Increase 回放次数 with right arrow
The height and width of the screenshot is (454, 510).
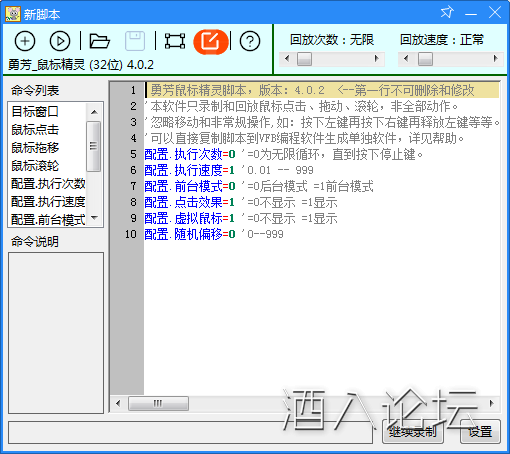[377, 59]
